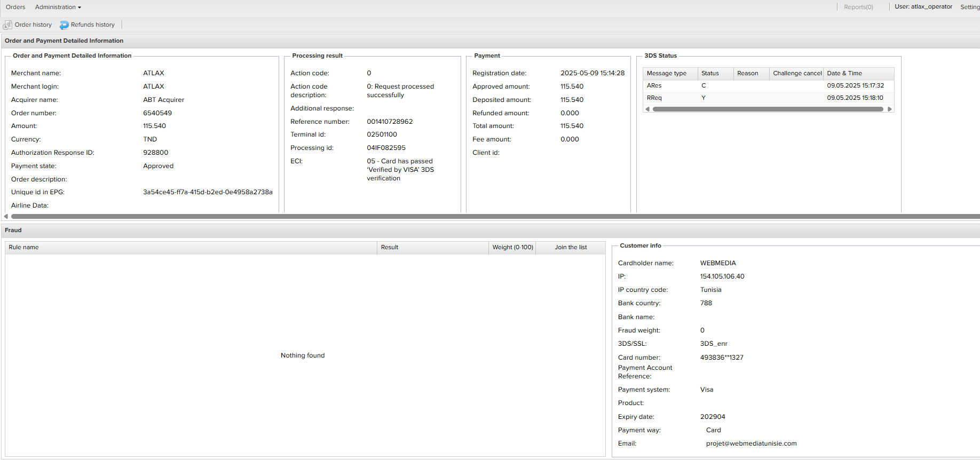Open the Orders menu
Viewport: 980px width, 460px height.
(x=15, y=7)
